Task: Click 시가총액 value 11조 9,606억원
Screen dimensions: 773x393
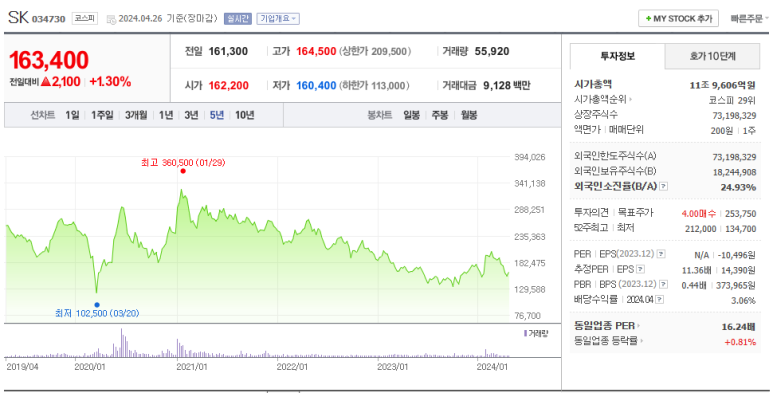Action: pyautogui.click(x=722, y=85)
